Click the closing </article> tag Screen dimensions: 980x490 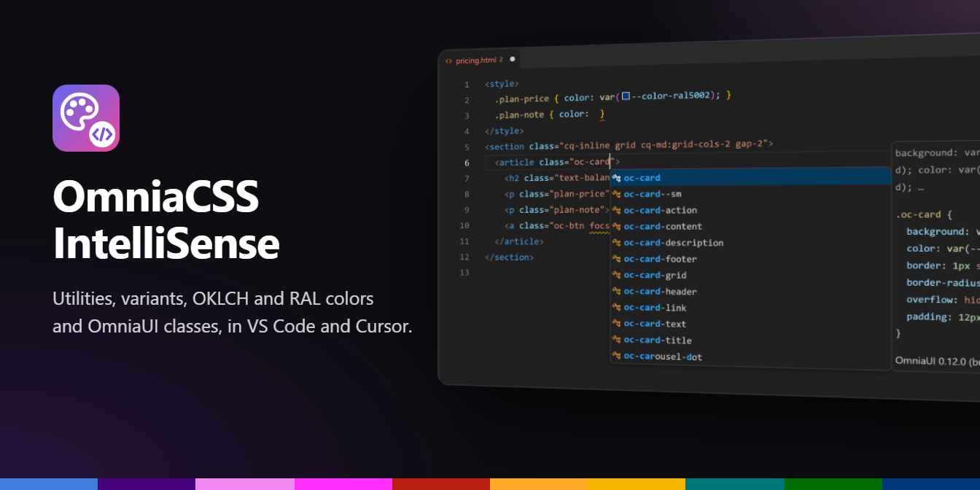point(519,241)
